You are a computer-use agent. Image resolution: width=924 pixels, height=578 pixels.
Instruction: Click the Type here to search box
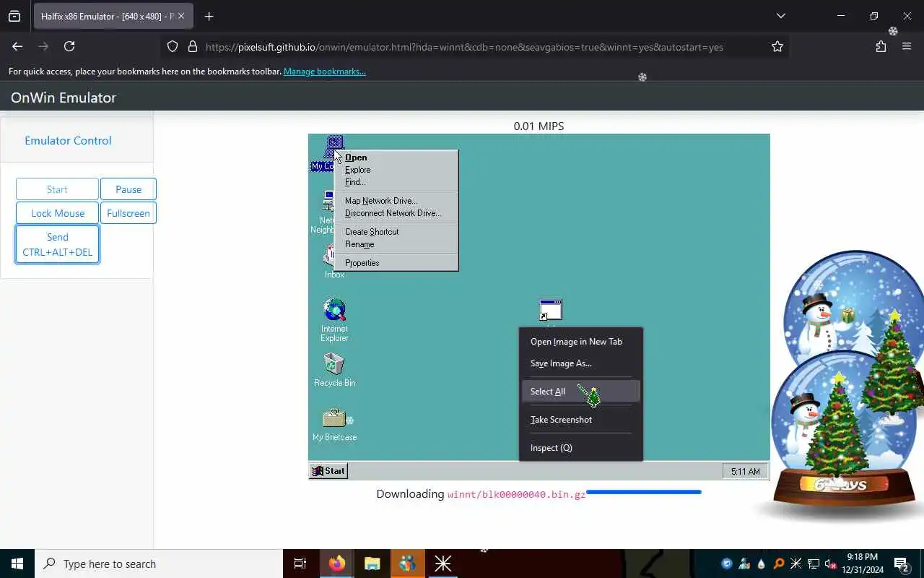(159, 564)
